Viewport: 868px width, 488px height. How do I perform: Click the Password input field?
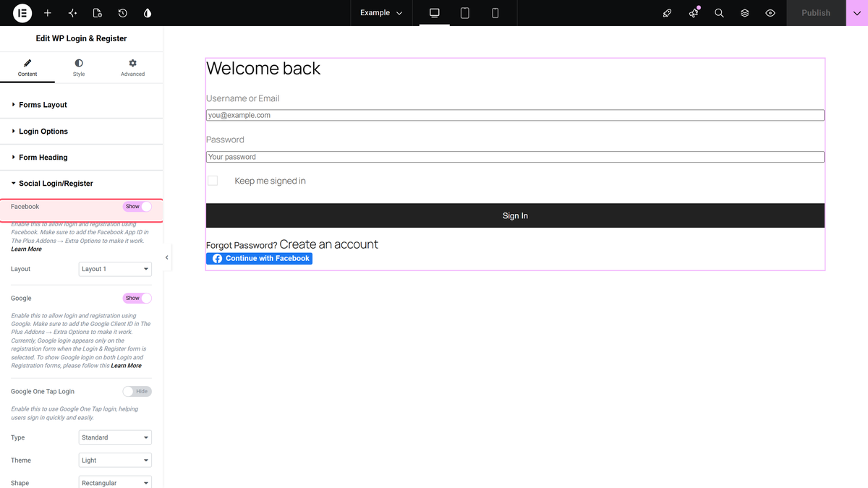(515, 157)
